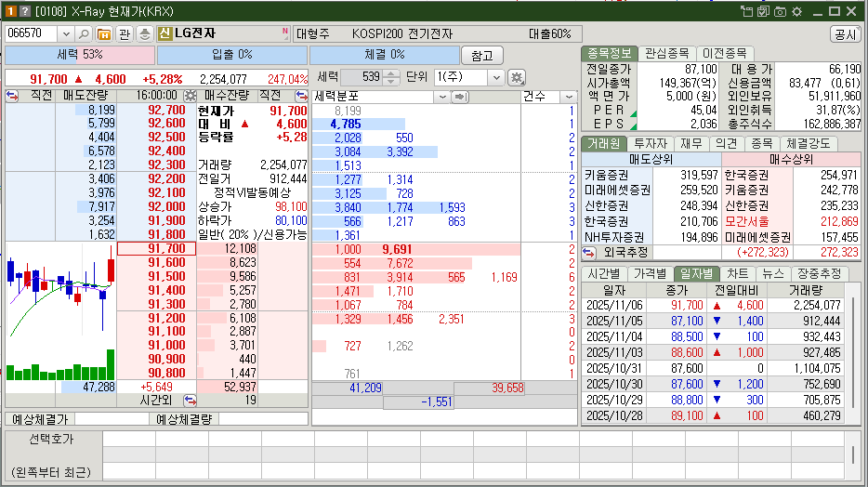Select the 의견 tab
The height and width of the screenshot is (487, 868).
pyautogui.click(x=727, y=143)
